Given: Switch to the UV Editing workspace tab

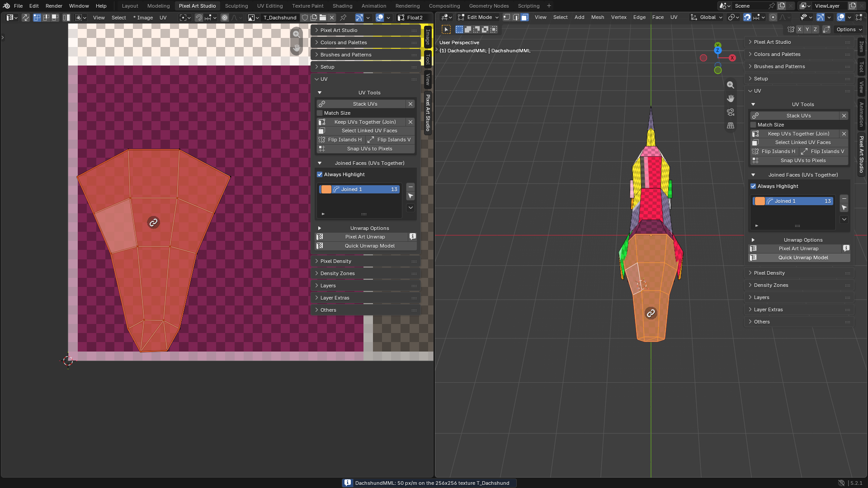Looking at the screenshot, I should pos(270,6).
